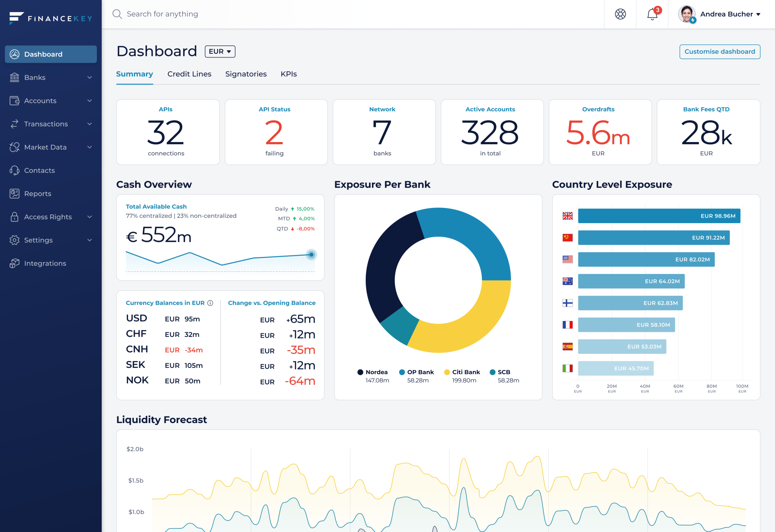Click the help lifebuoy icon in header
This screenshot has height=532, width=775.
(x=620, y=14)
